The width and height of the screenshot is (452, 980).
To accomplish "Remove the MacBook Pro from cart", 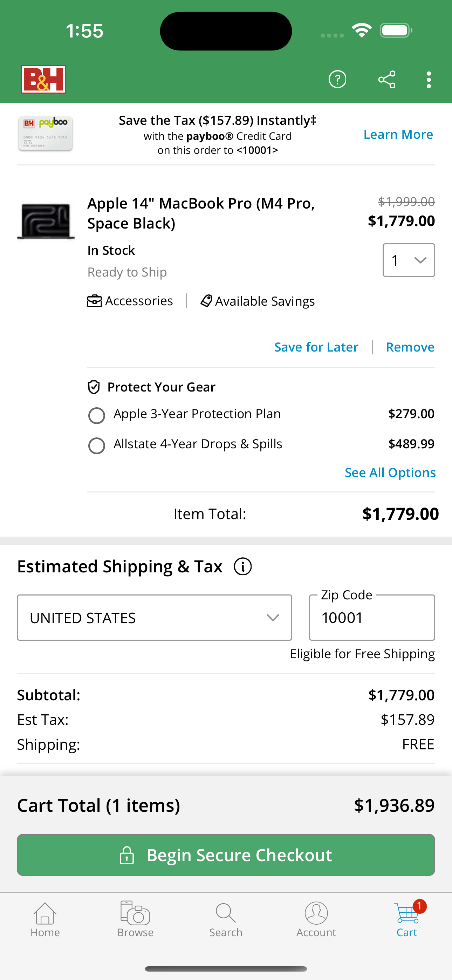I will pos(410,347).
